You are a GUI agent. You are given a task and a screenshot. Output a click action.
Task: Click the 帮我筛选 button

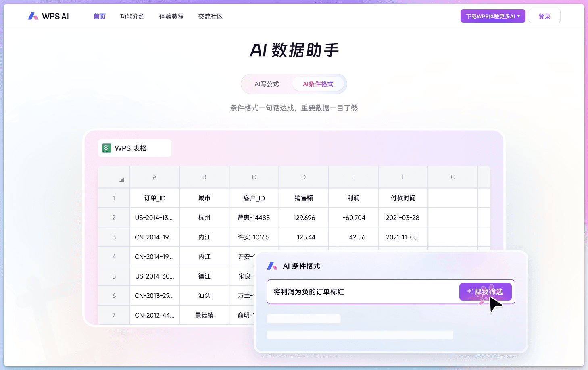point(486,292)
